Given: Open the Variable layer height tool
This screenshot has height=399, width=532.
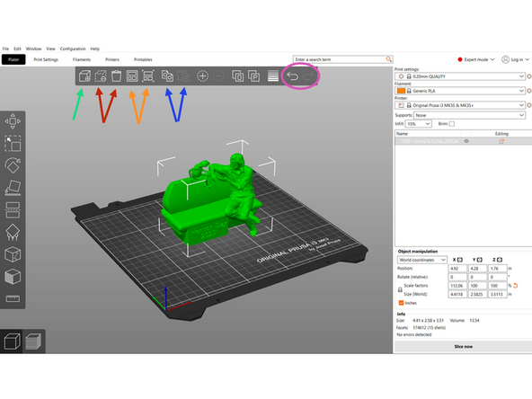Looking at the screenshot, I should pyautogui.click(x=273, y=76).
